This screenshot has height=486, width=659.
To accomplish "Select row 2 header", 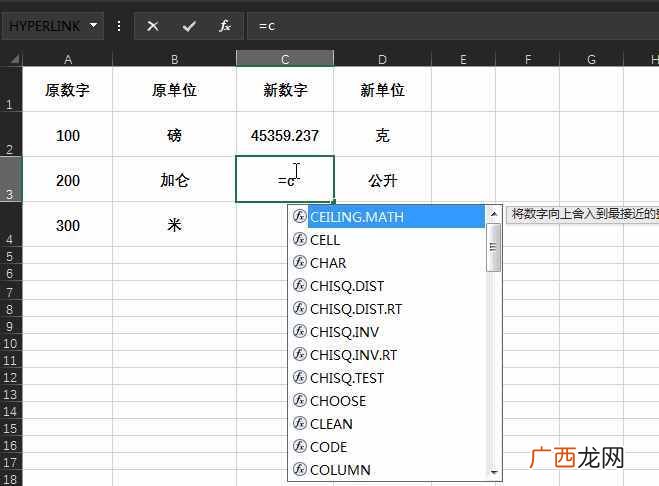I will (x=11, y=134).
